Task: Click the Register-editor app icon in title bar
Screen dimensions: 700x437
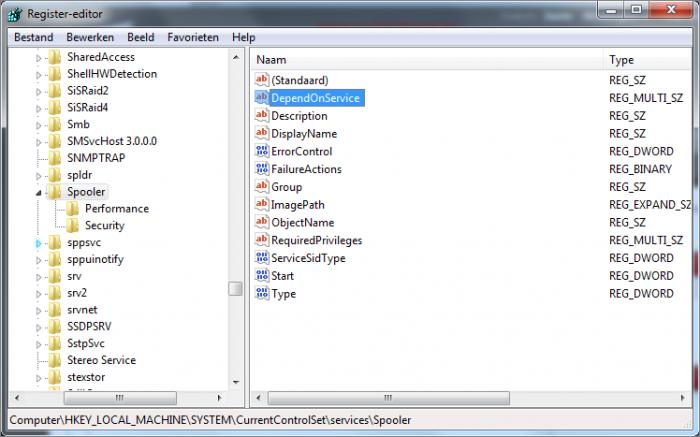Action: click(15, 15)
